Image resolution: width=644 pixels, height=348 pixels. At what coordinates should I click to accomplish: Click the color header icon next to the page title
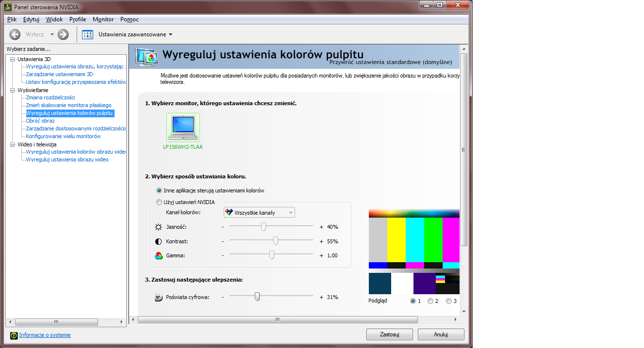(x=147, y=57)
